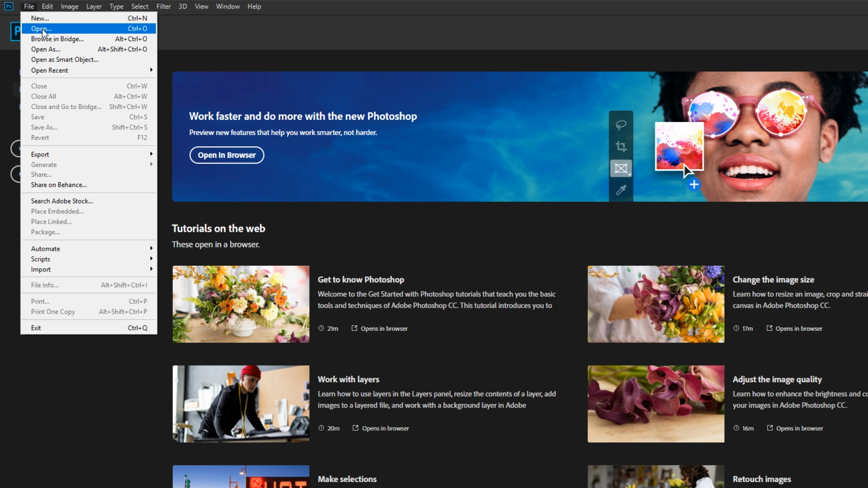Click external-link icon for Get to know Photoshop

coord(354,328)
